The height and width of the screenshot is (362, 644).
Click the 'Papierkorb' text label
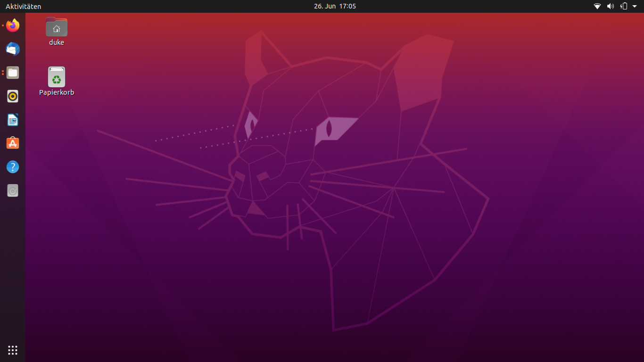(57, 92)
